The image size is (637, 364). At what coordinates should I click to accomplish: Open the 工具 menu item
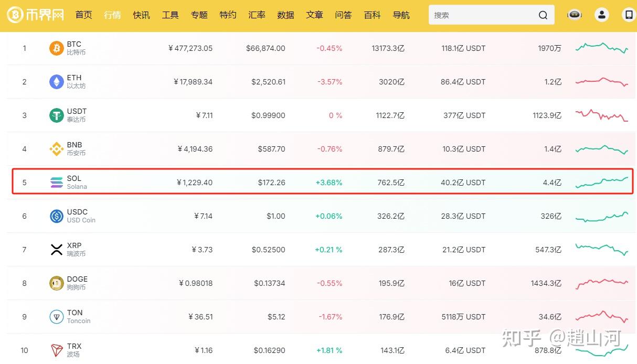click(x=170, y=15)
